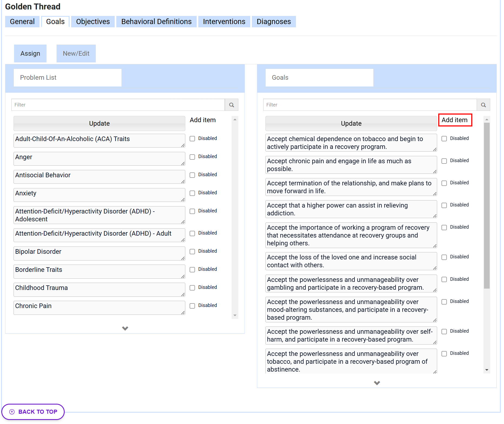Expand the Goals panel bottom chevron

pyautogui.click(x=377, y=383)
